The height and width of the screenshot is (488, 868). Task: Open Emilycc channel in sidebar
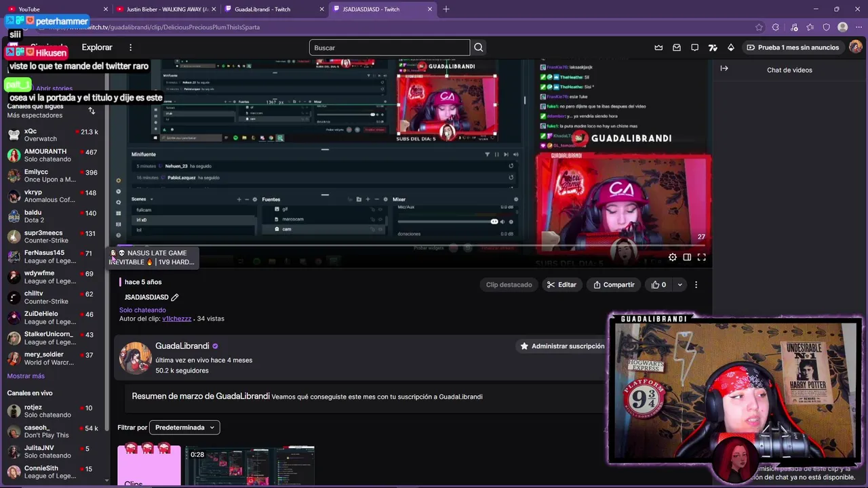click(x=53, y=176)
